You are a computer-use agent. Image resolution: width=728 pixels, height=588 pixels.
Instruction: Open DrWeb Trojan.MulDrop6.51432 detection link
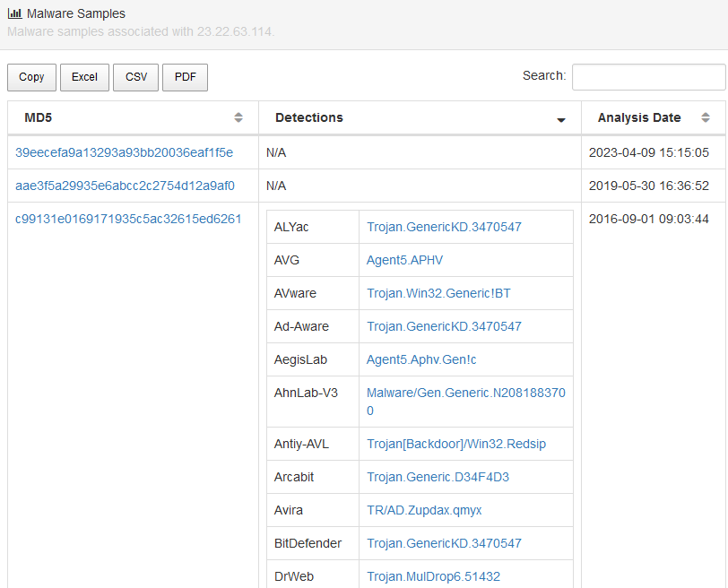tap(433, 576)
